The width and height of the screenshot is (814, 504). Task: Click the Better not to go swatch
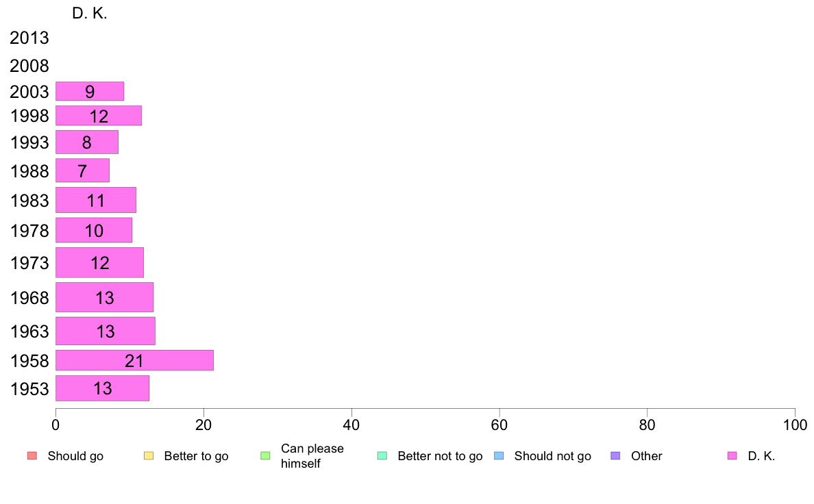(x=382, y=456)
